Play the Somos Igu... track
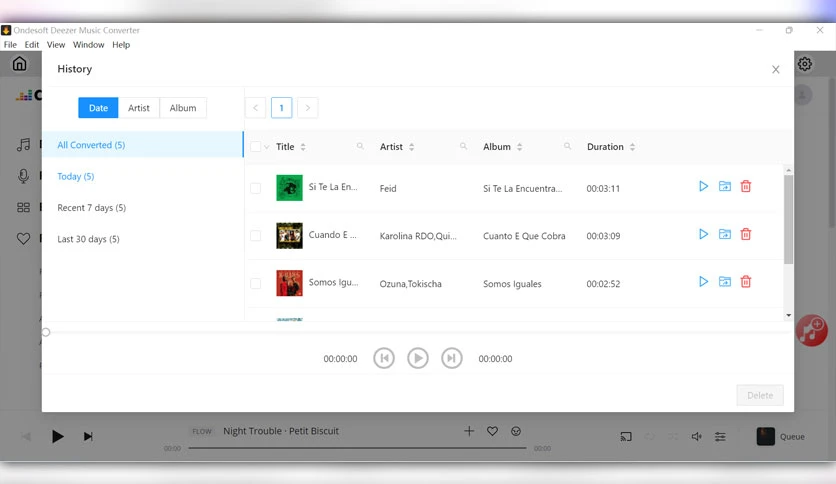Image resolution: width=836 pixels, height=484 pixels. (703, 281)
